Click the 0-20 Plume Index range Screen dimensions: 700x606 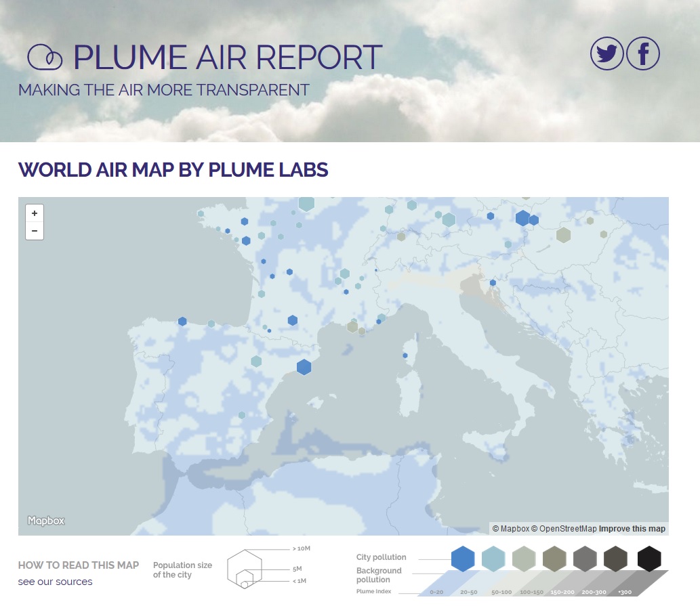(436, 592)
